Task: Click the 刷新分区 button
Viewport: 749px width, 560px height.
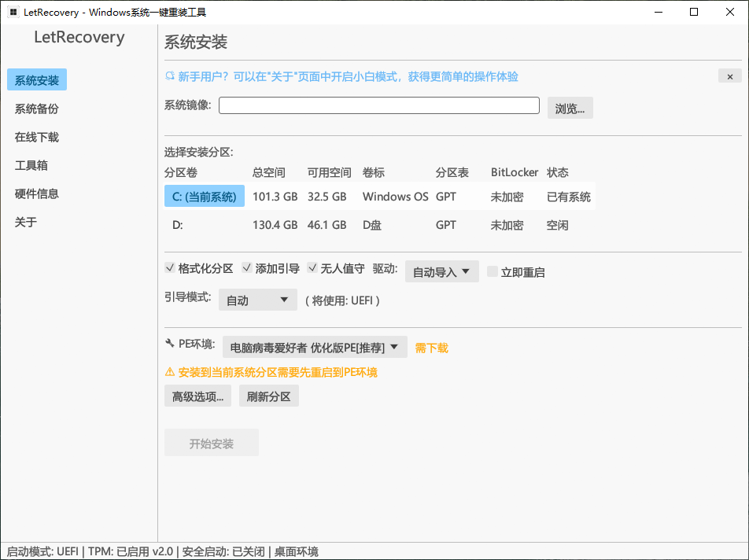Action: click(269, 396)
